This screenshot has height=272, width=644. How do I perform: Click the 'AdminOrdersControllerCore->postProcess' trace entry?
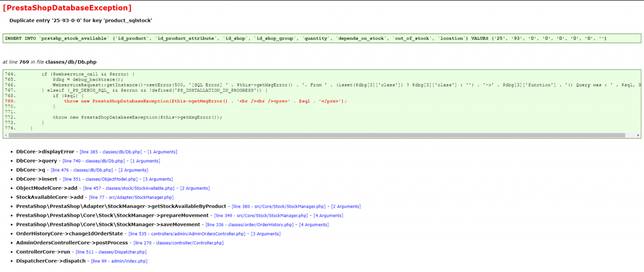pos(72,242)
